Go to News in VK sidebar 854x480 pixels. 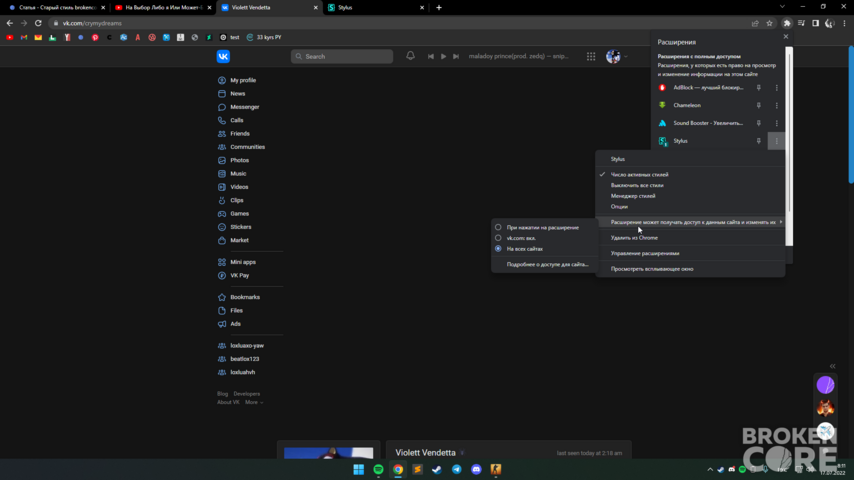[x=237, y=94]
